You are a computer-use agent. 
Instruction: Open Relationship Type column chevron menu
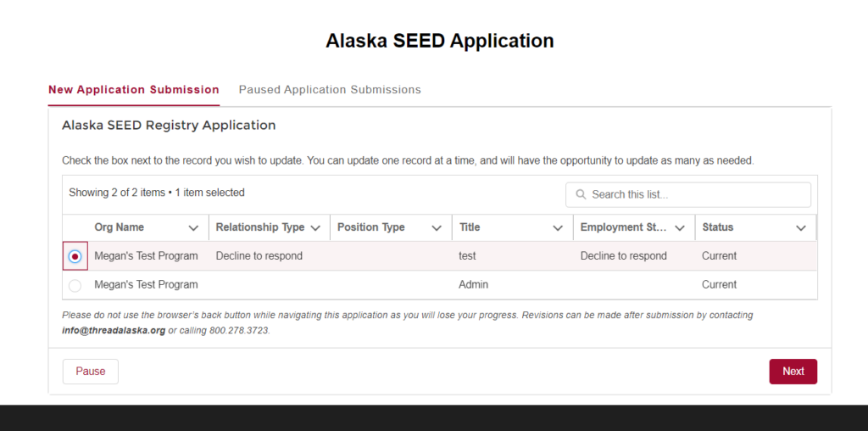tap(315, 227)
